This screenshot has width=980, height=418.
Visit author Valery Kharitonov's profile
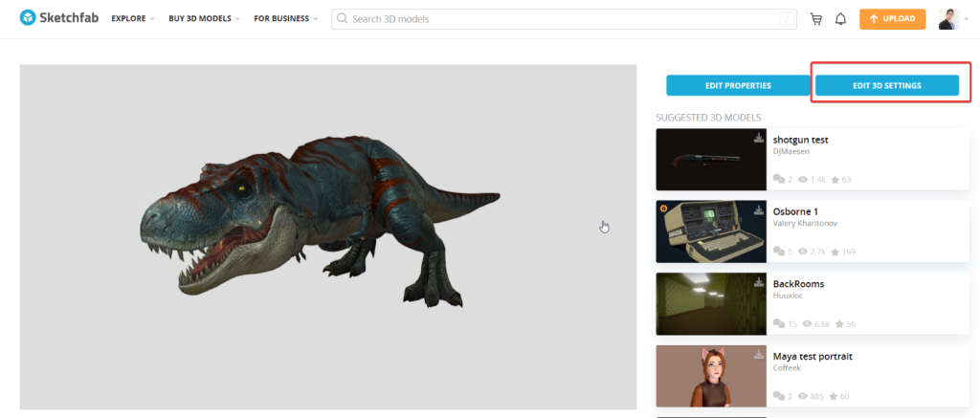[x=806, y=223]
